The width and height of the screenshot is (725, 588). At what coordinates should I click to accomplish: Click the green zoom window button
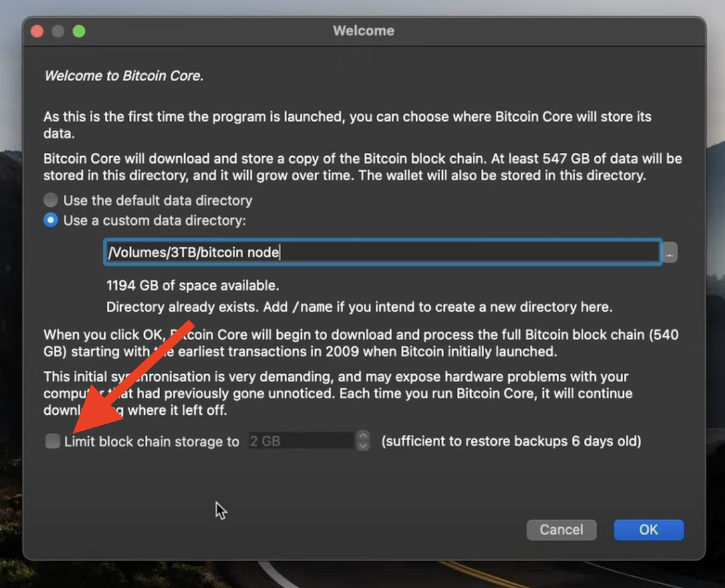coord(79,31)
